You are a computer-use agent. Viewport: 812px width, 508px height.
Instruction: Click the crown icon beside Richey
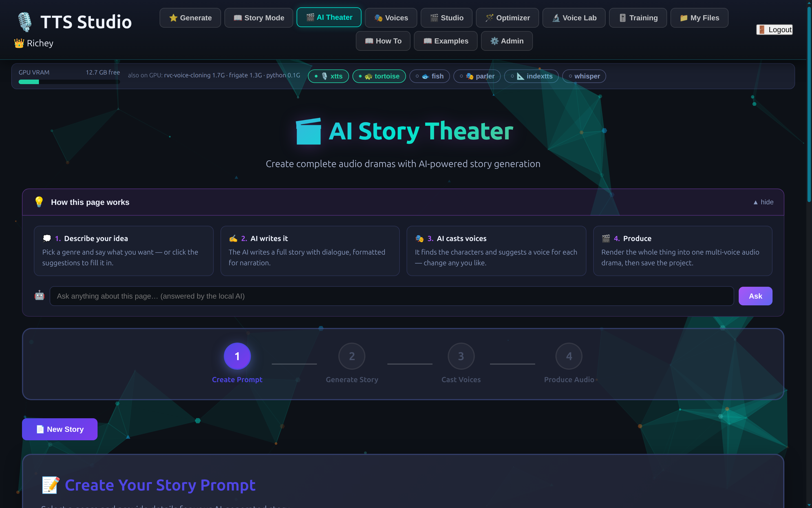19,43
